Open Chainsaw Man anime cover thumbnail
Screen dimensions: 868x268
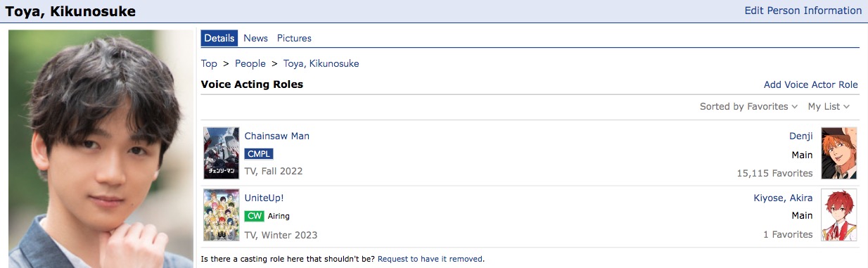pos(216,153)
